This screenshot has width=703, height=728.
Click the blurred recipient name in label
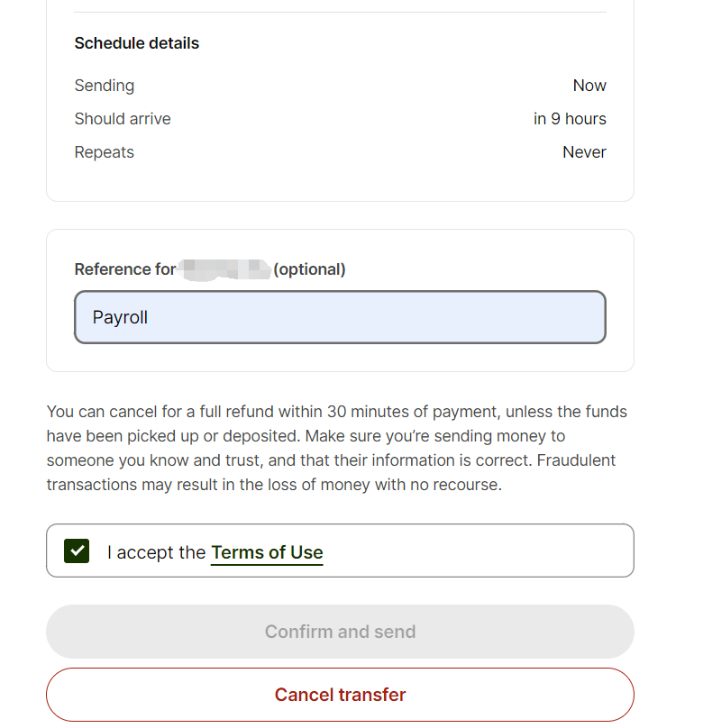point(225,268)
